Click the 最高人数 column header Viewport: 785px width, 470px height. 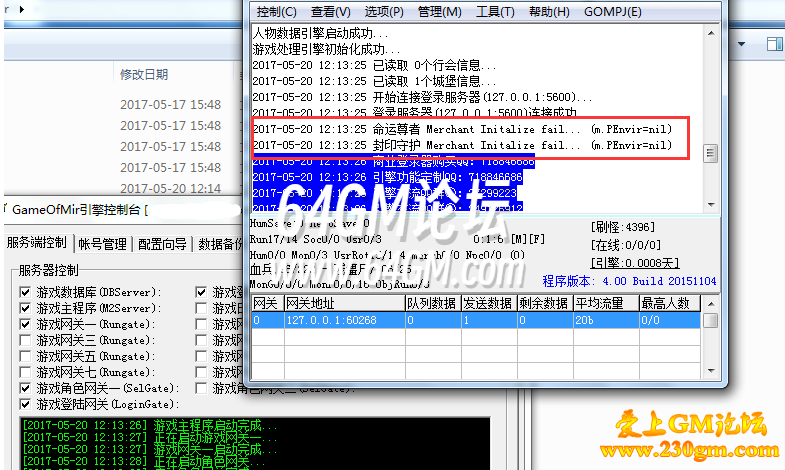pos(670,303)
